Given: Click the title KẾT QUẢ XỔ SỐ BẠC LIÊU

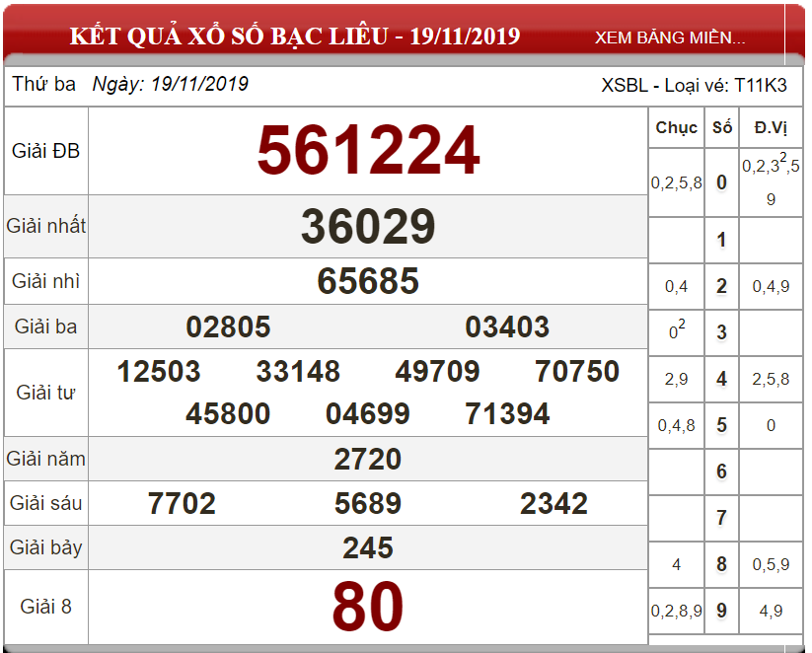Looking at the screenshot, I should click(x=229, y=36).
